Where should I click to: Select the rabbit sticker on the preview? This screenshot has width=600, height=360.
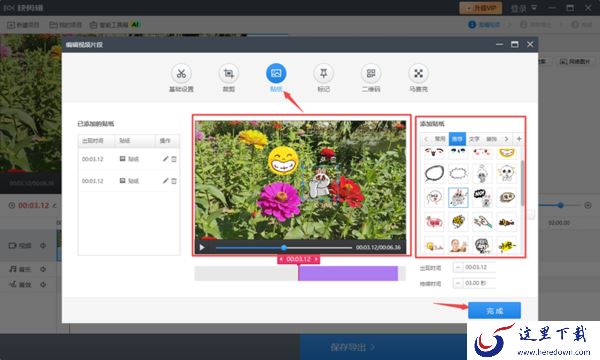[321, 183]
